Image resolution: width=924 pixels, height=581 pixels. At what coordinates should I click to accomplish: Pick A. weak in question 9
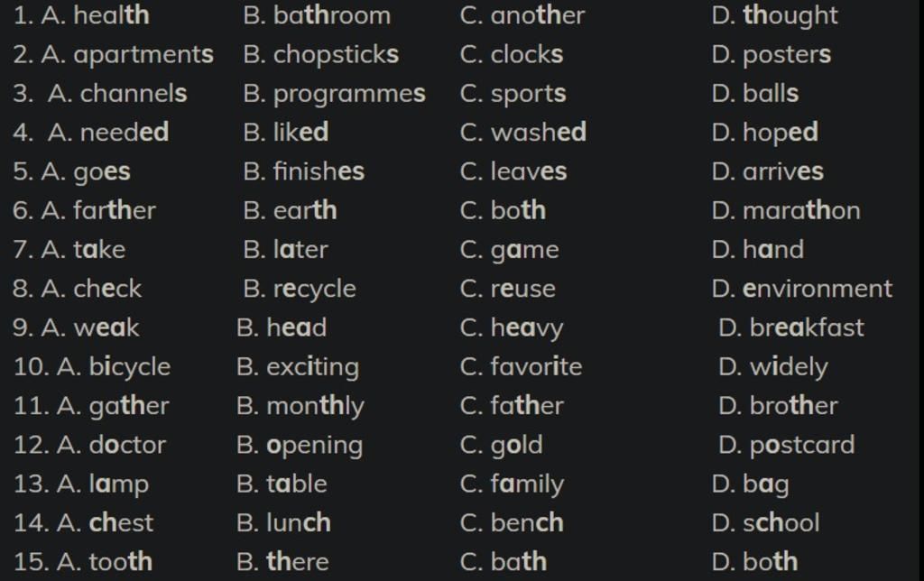pyautogui.click(x=90, y=327)
